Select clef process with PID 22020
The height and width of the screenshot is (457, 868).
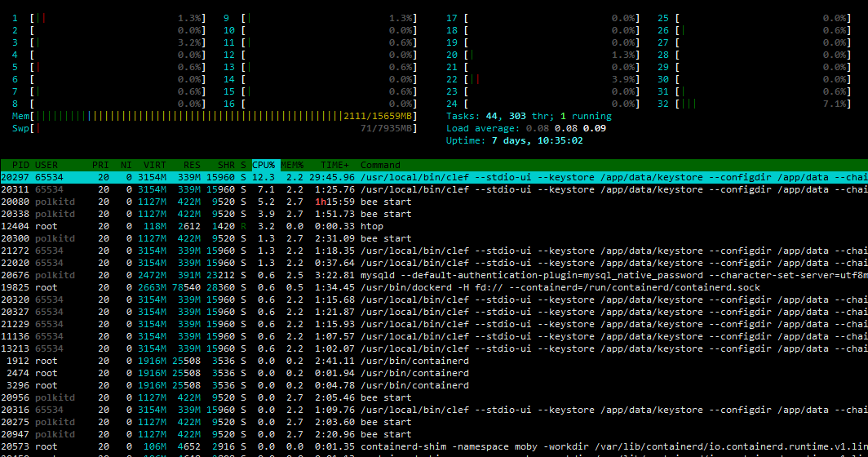[x=434, y=263]
